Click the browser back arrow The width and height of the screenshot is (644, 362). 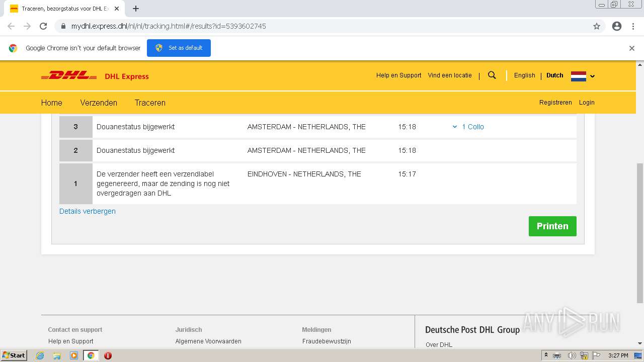(11, 26)
